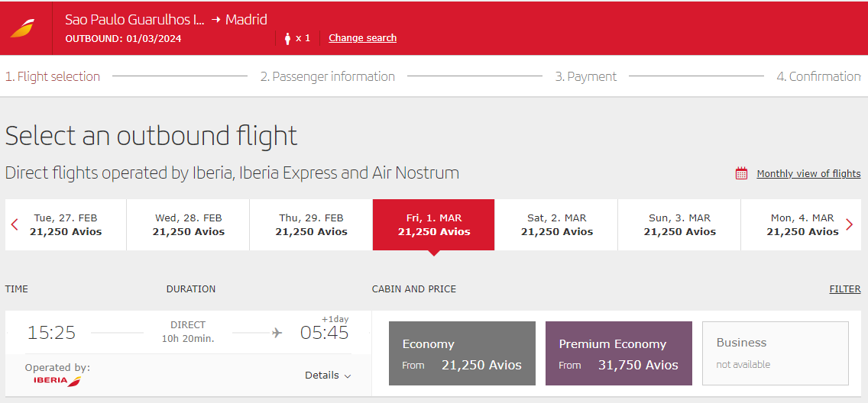Click the Iberia operator logo

pyautogui.click(x=57, y=380)
